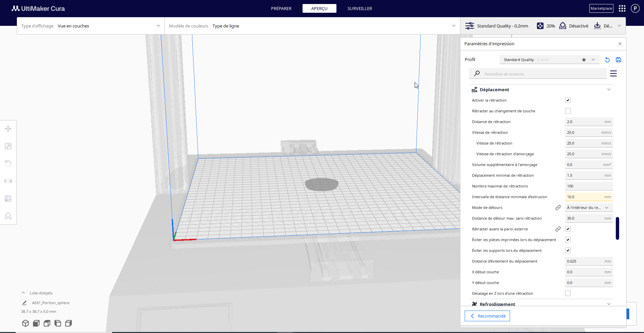
Task: Switch to the PRÉPARER tab
Action: click(x=281, y=8)
